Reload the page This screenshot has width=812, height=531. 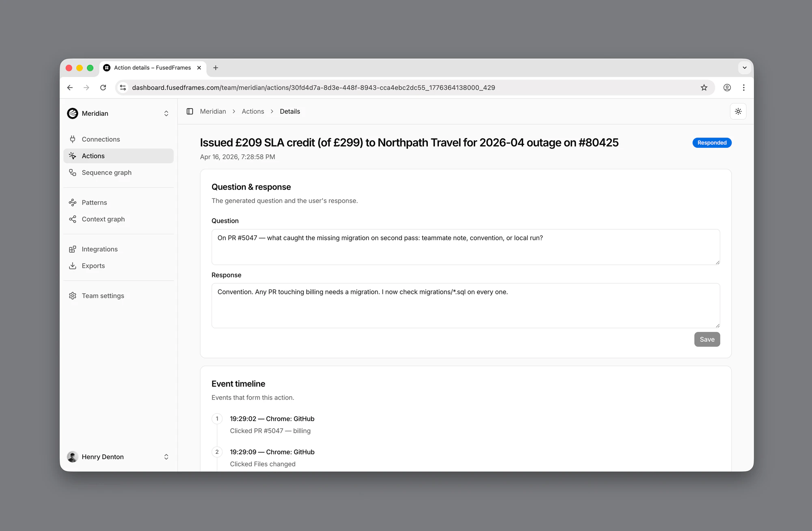103,88
